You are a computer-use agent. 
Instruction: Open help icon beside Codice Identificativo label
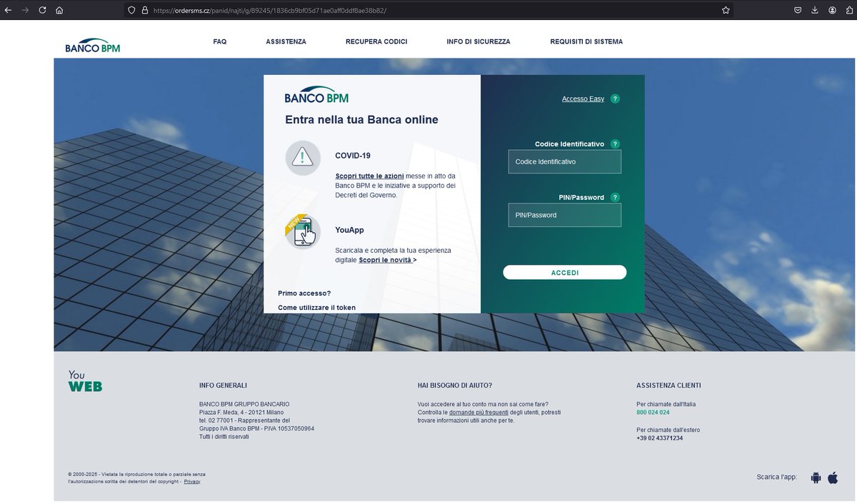615,144
